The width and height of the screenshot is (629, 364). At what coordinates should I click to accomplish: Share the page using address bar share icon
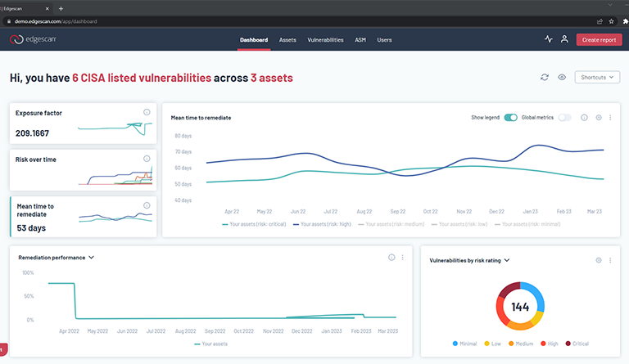coord(600,21)
